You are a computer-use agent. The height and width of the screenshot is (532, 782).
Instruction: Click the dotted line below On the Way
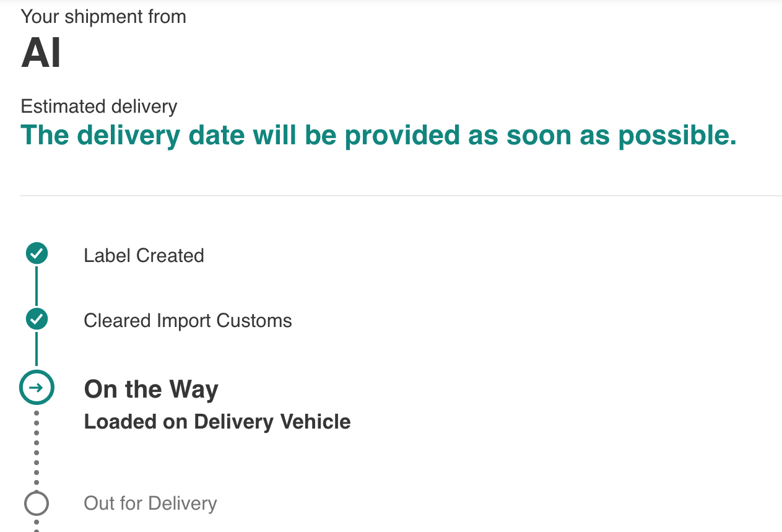pos(37,447)
